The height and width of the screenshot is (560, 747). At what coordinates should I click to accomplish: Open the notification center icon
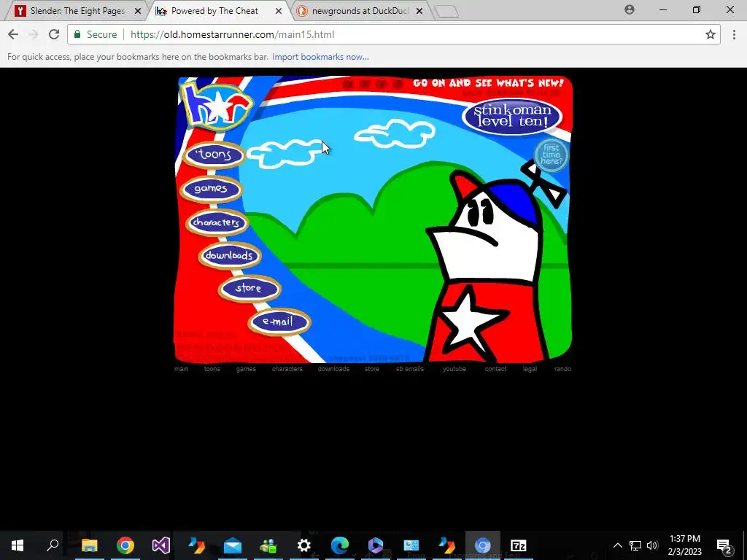(x=724, y=545)
